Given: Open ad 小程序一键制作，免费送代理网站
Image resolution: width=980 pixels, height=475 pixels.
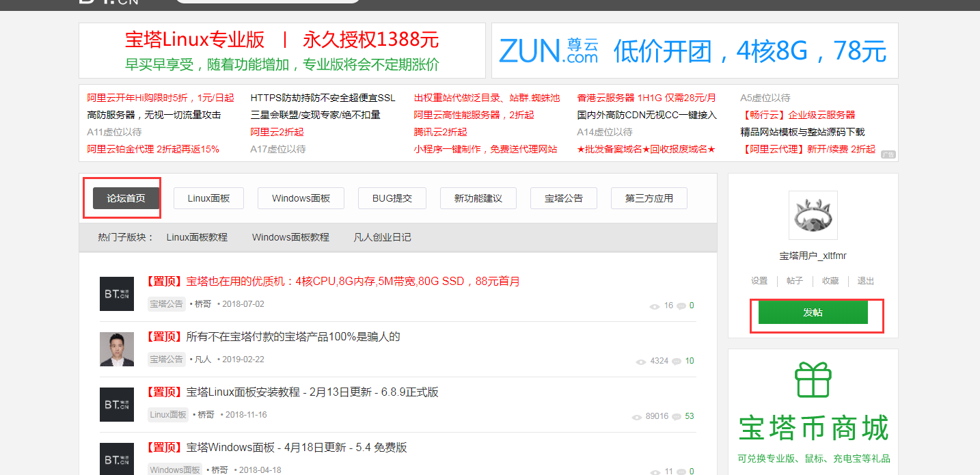Looking at the screenshot, I should 485,149.
